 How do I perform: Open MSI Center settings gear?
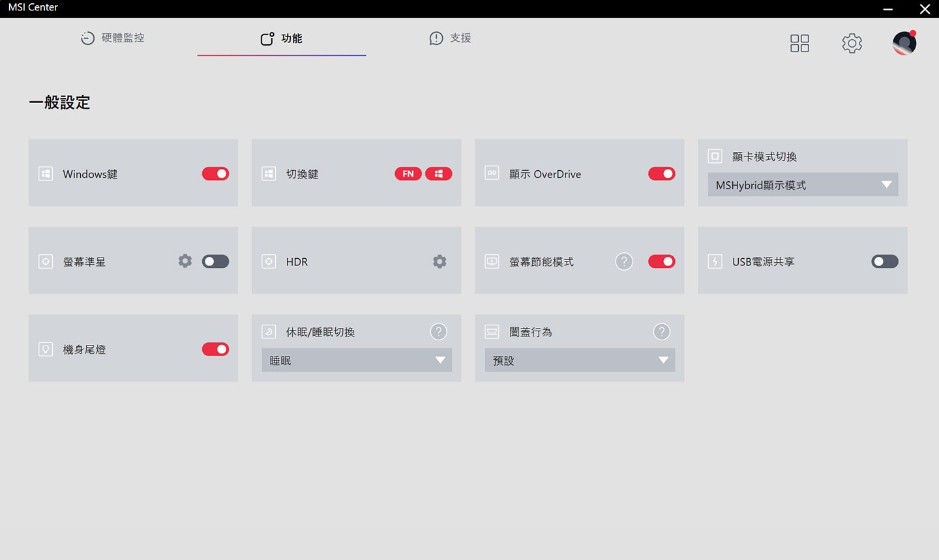852,44
